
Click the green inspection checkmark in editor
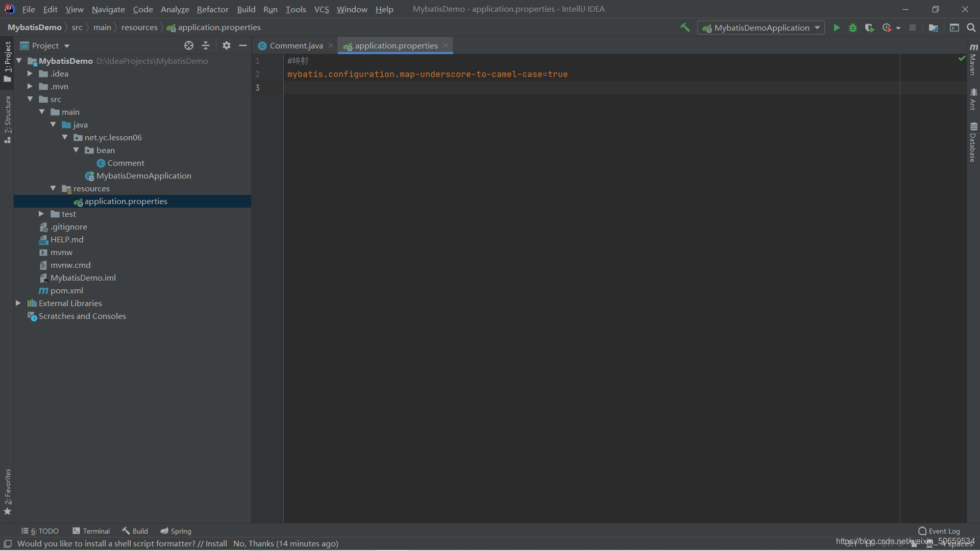pyautogui.click(x=962, y=59)
